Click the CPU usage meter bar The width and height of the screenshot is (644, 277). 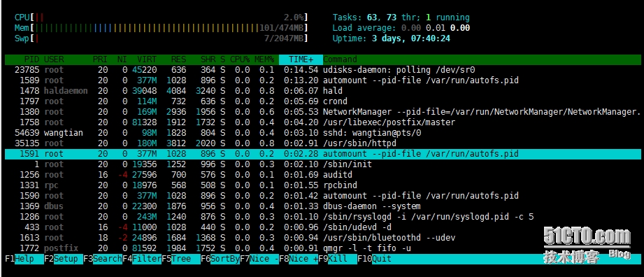point(161,17)
